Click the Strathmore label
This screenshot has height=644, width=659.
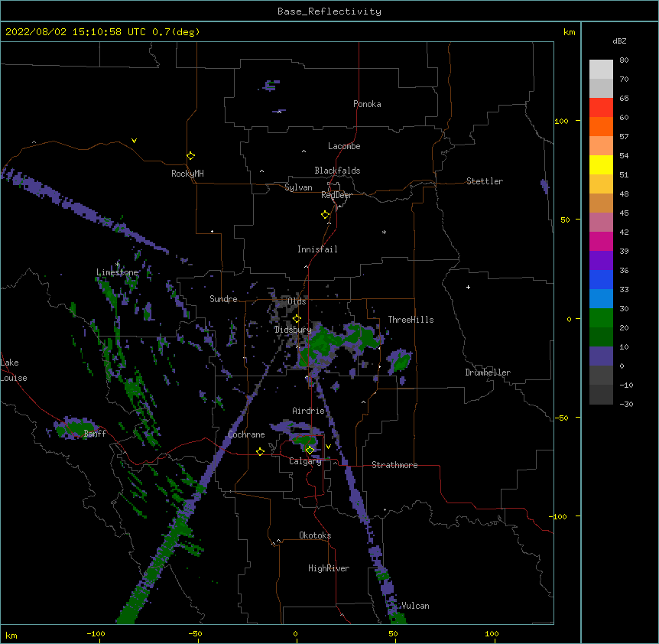(394, 465)
